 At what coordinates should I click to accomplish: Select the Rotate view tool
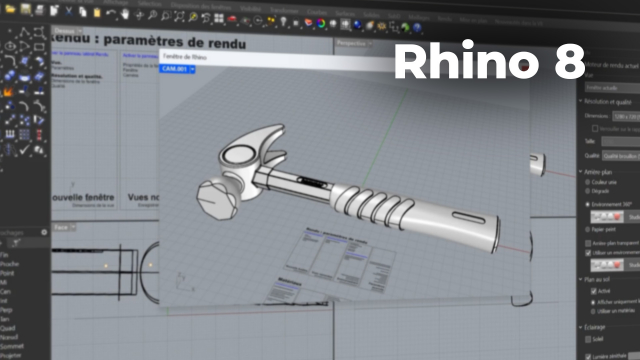coord(139,15)
